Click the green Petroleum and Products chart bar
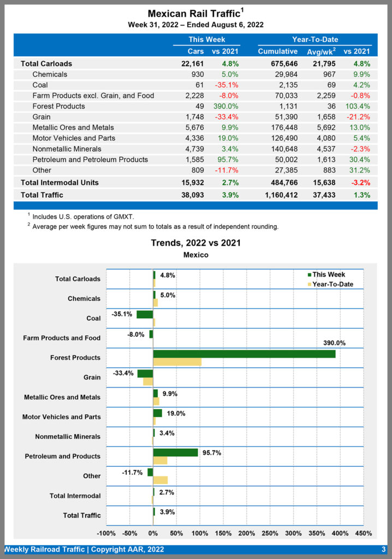The height and width of the screenshot is (559, 392). 175,453
